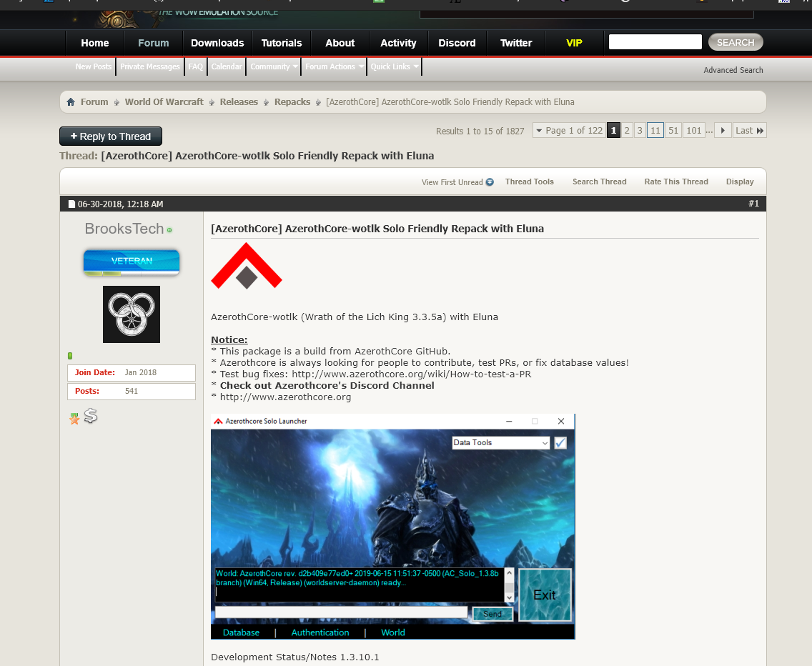Go to page 51 of thread

coord(673,131)
